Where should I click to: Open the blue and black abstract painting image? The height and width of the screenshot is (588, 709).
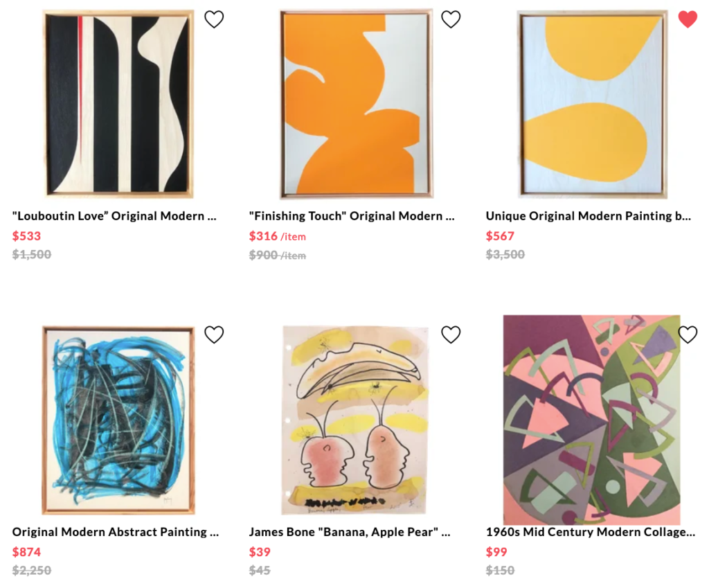click(118, 420)
